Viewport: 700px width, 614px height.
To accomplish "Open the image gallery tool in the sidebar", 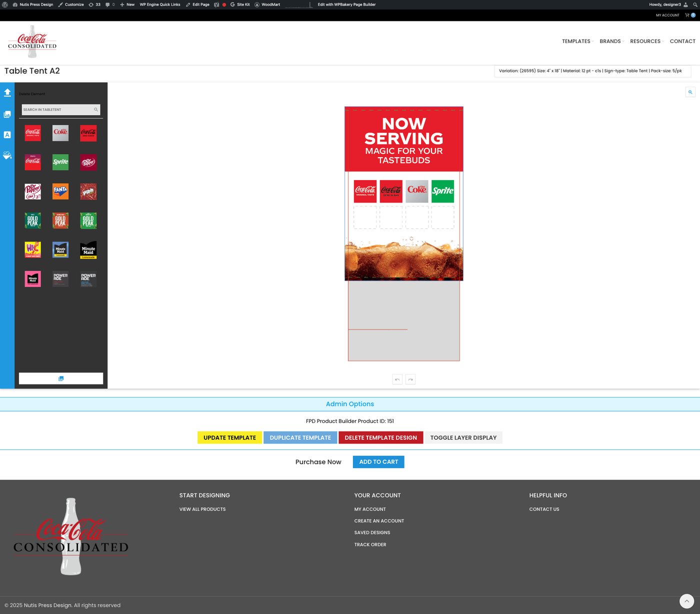I will pos(7,114).
